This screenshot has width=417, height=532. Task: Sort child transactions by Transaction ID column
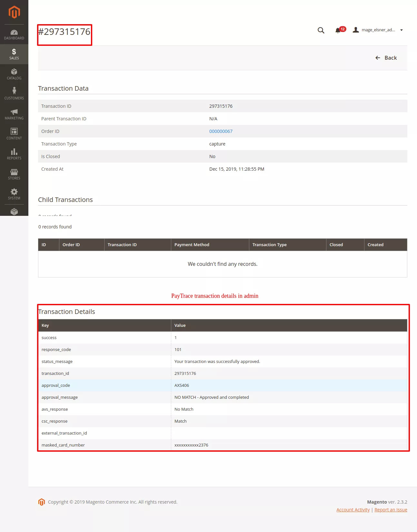pyautogui.click(x=122, y=245)
